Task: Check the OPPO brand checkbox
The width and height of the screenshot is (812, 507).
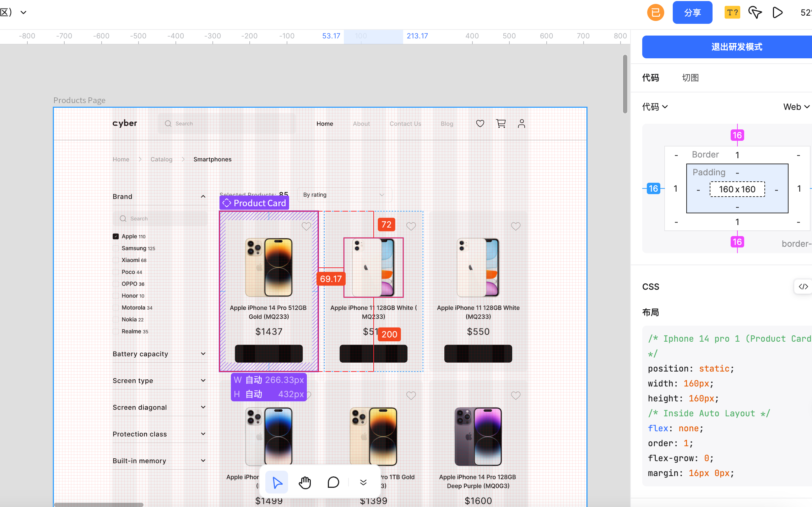Action: [x=115, y=284]
